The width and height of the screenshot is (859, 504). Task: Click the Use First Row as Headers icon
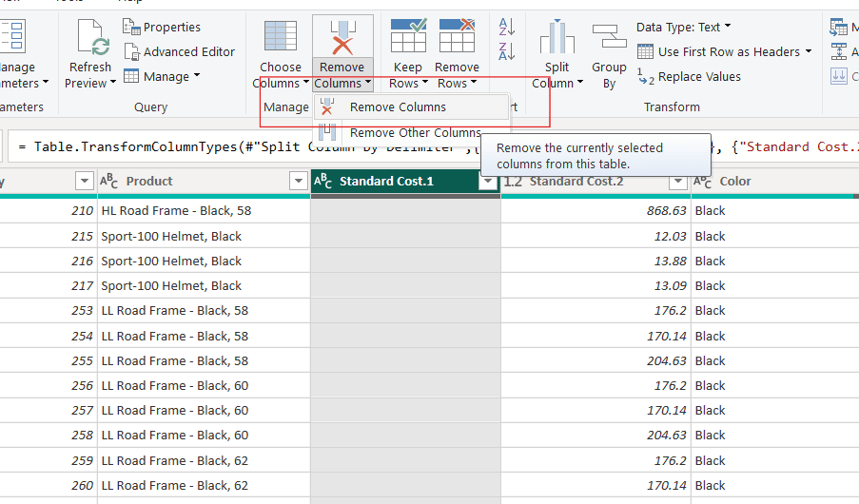coord(645,51)
